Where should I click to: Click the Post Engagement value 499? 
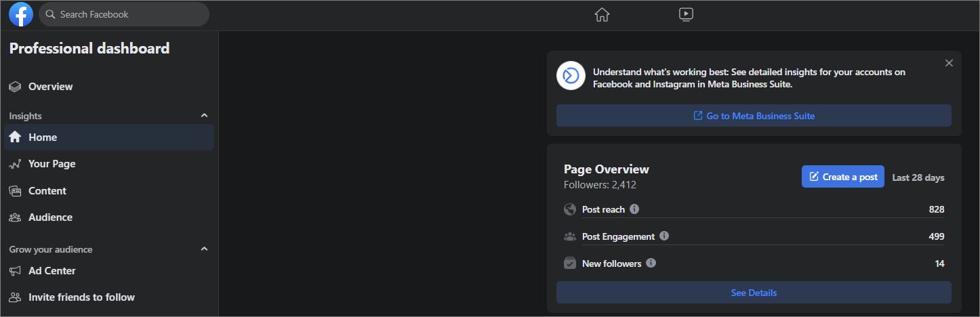coord(937,236)
